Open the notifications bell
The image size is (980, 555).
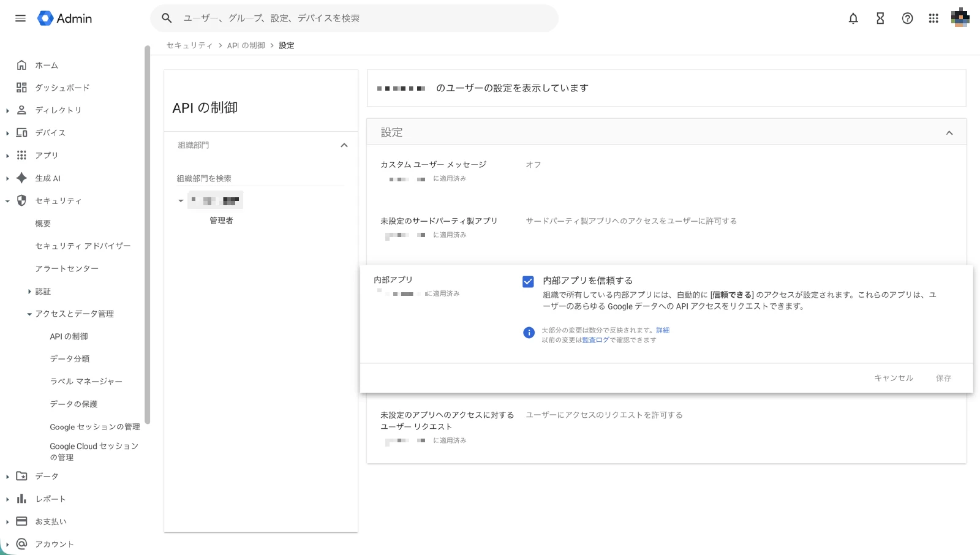[853, 18]
